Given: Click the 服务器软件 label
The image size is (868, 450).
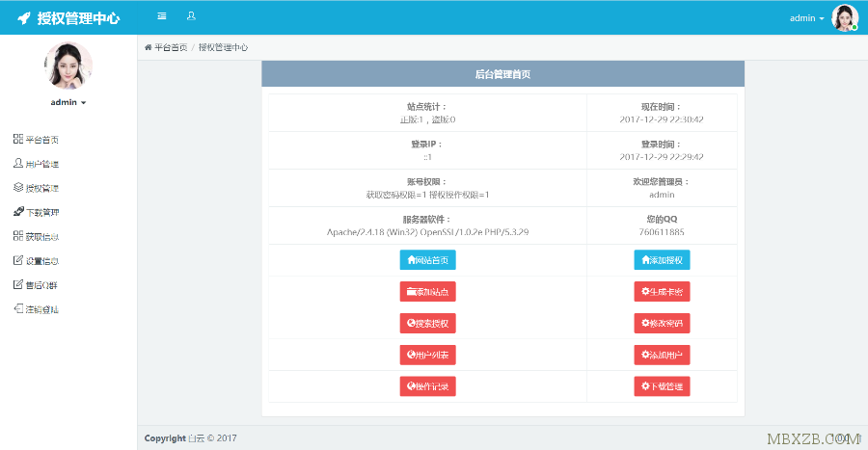Looking at the screenshot, I should (x=427, y=220).
